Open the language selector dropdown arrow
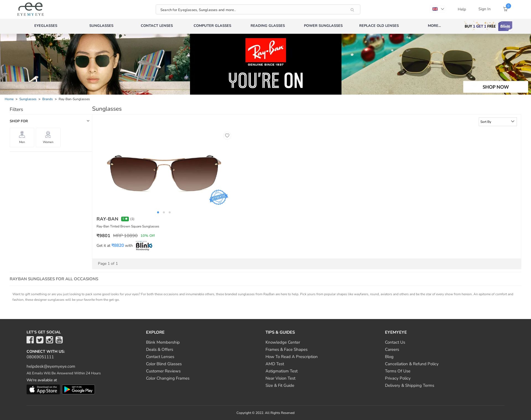This screenshot has width=531, height=420. [x=442, y=9]
